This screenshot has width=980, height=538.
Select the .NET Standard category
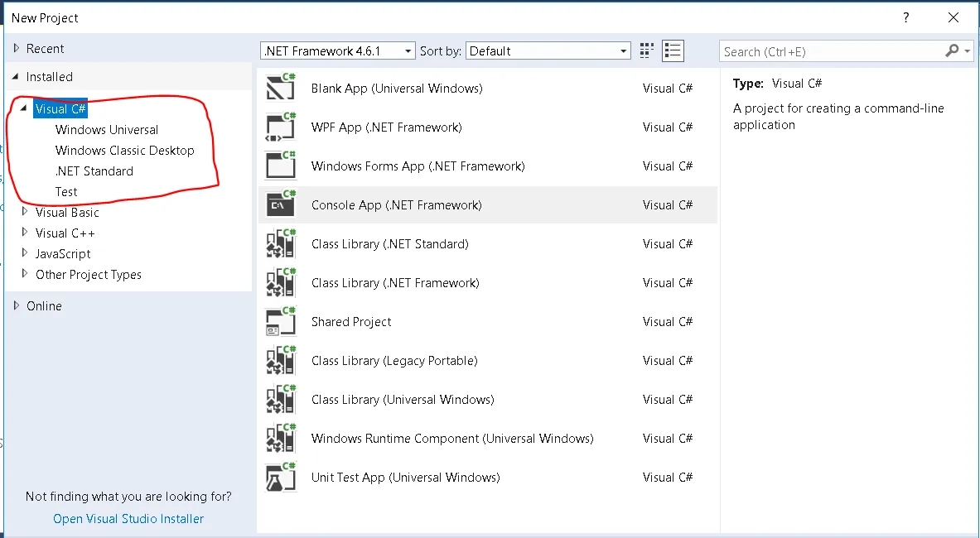pos(94,171)
